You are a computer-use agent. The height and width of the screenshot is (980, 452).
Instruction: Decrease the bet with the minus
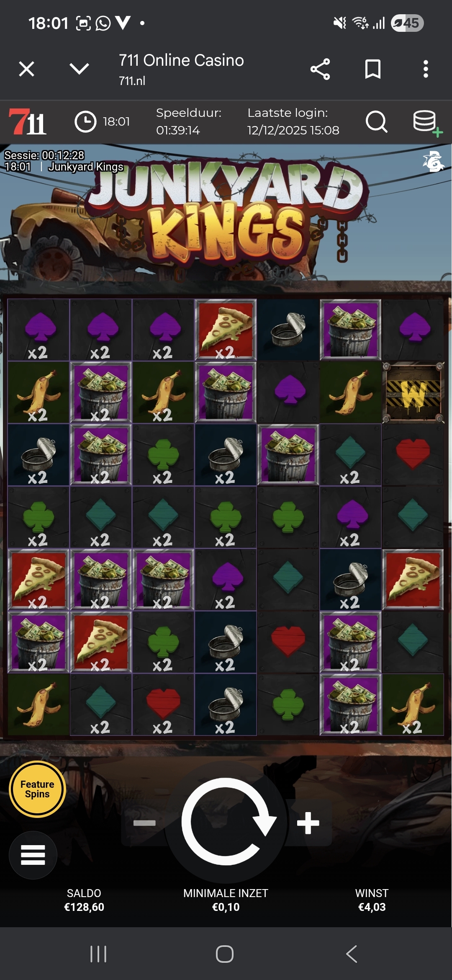click(144, 823)
